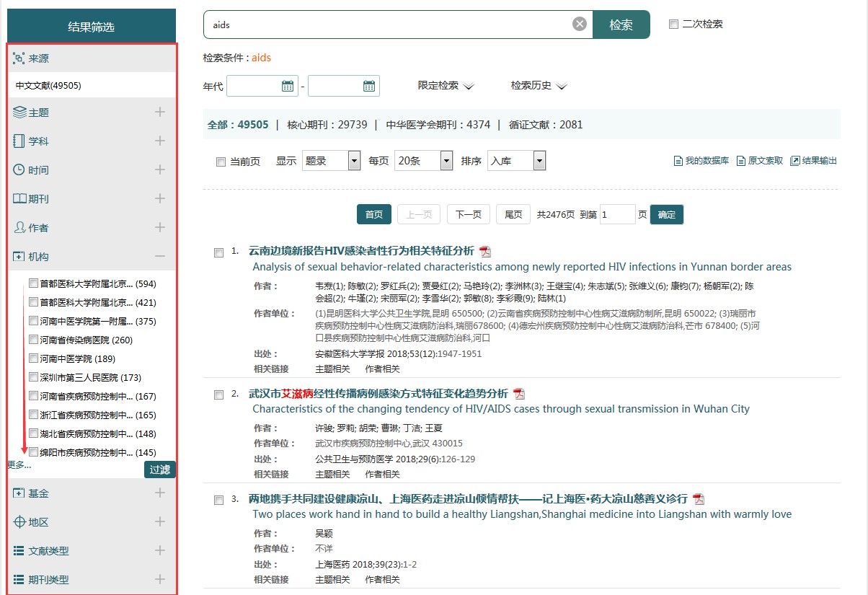
Task: Click the 我的数据库 icon link
Action: pos(678,161)
